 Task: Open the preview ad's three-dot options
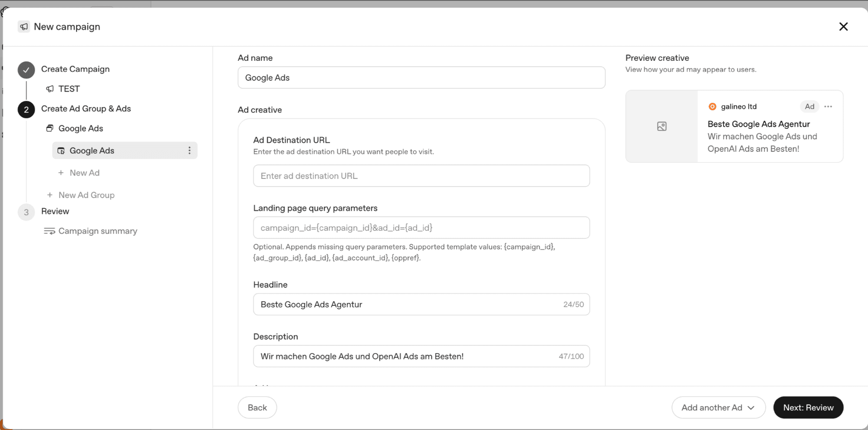click(828, 107)
